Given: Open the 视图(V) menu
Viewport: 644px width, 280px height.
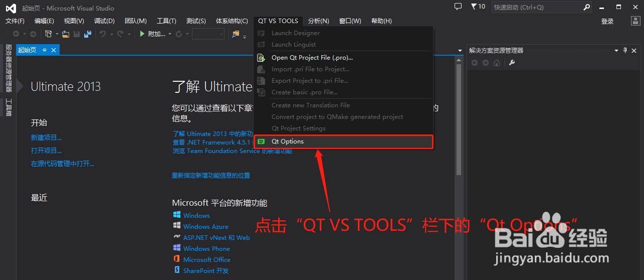Looking at the screenshot, I should (x=74, y=21).
